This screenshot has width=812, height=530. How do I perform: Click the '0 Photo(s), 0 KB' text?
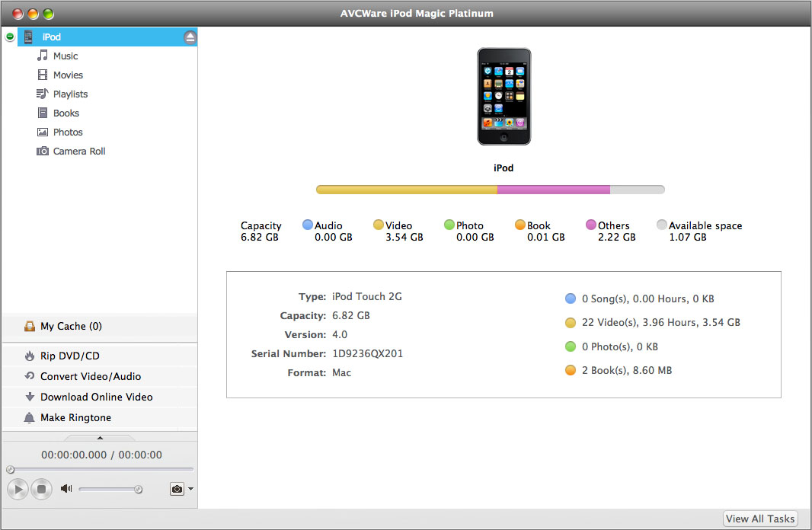(620, 346)
